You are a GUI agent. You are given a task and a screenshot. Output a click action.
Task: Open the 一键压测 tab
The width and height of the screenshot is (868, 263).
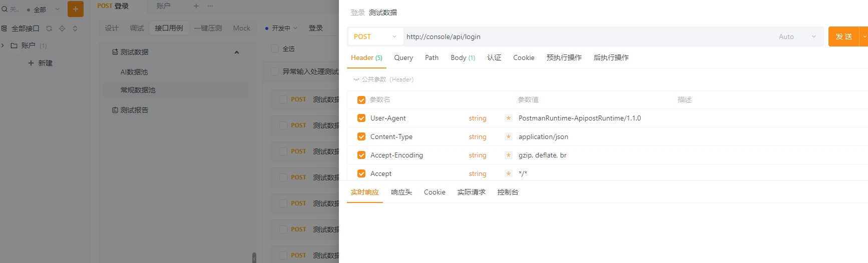tap(208, 28)
